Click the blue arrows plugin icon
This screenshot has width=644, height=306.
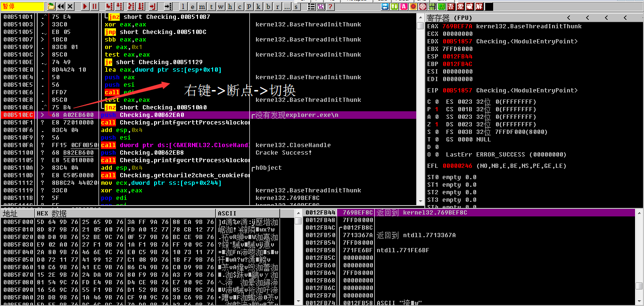click(x=385, y=7)
